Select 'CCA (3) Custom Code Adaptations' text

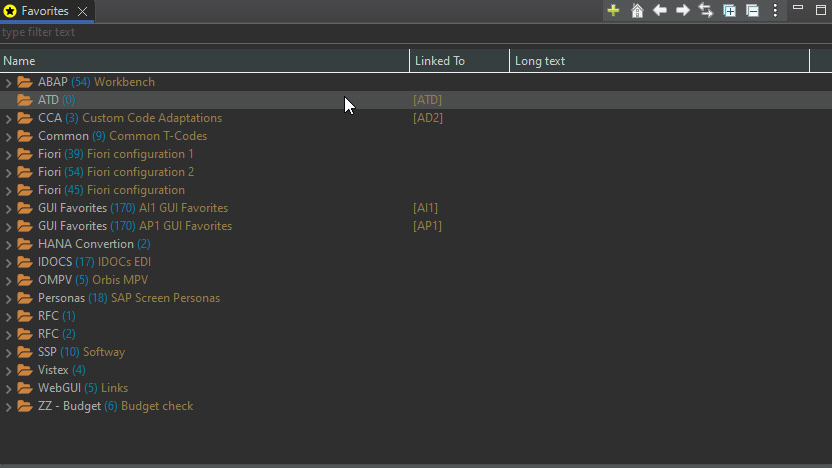tap(130, 118)
